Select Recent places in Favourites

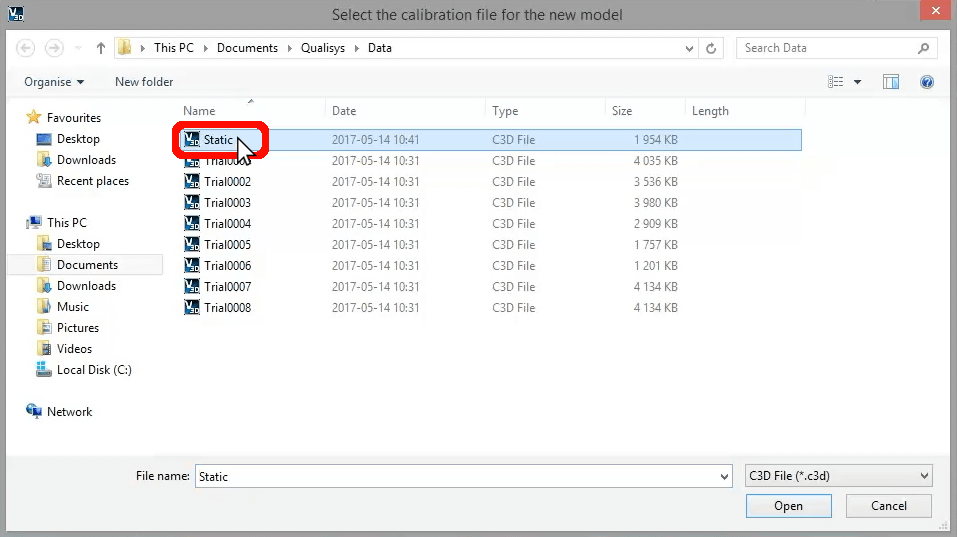(x=92, y=181)
